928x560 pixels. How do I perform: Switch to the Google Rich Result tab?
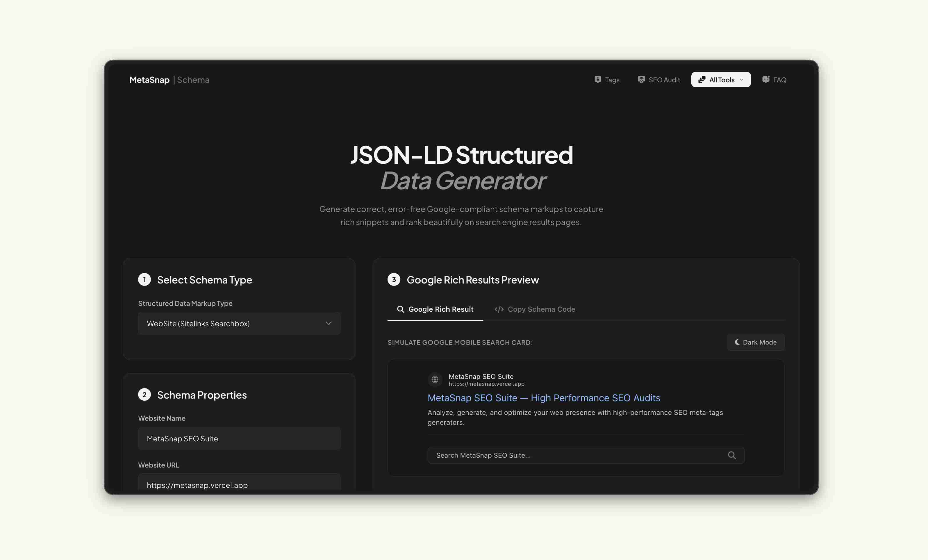435,309
